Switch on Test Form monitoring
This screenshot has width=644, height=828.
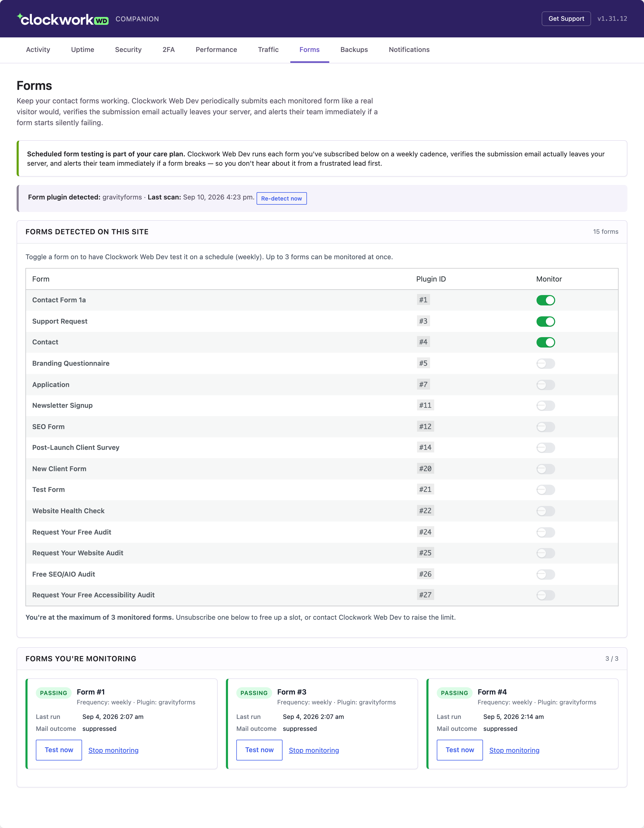click(x=545, y=490)
